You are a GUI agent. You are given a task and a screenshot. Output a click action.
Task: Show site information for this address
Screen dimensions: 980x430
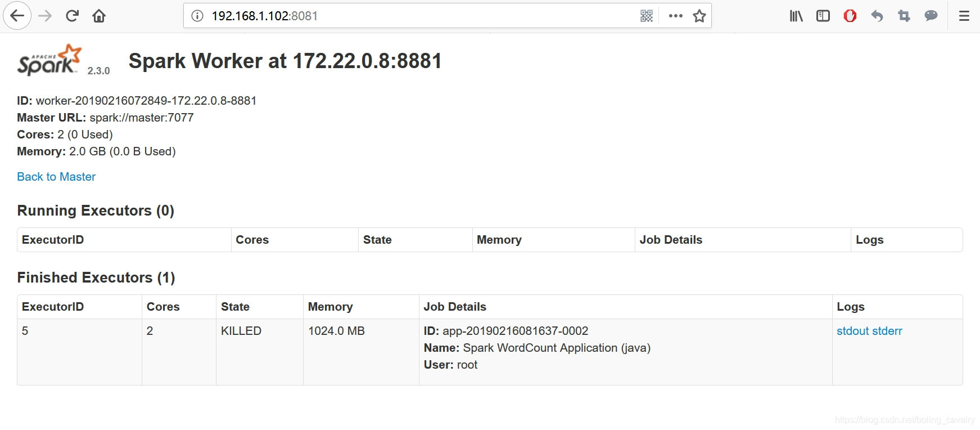[x=197, y=16]
